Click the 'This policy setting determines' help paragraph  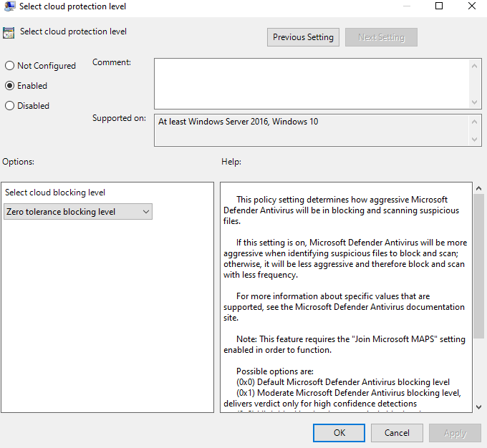[x=342, y=210]
